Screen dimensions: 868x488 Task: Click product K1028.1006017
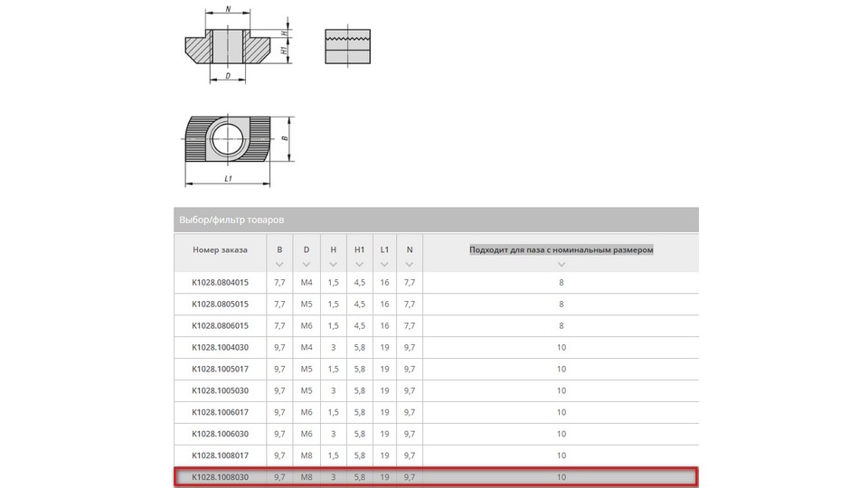[220, 412]
